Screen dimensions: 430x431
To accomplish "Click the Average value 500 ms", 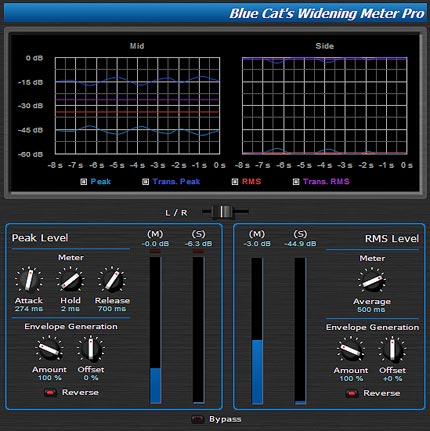I will pos(371,310).
